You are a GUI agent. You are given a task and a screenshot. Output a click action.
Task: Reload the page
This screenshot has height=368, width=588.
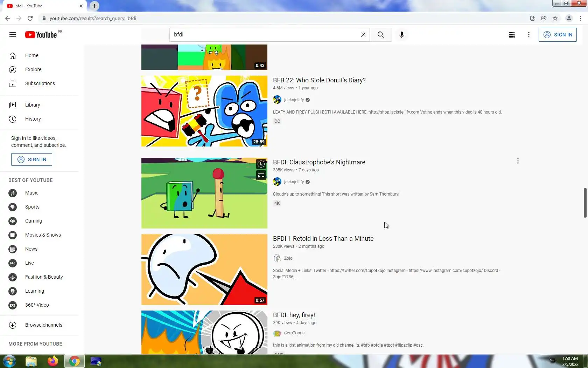[30, 18]
